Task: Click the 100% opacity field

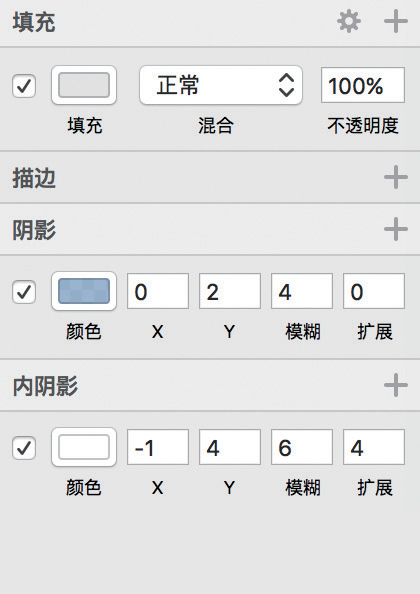Action: pyautogui.click(x=363, y=85)
